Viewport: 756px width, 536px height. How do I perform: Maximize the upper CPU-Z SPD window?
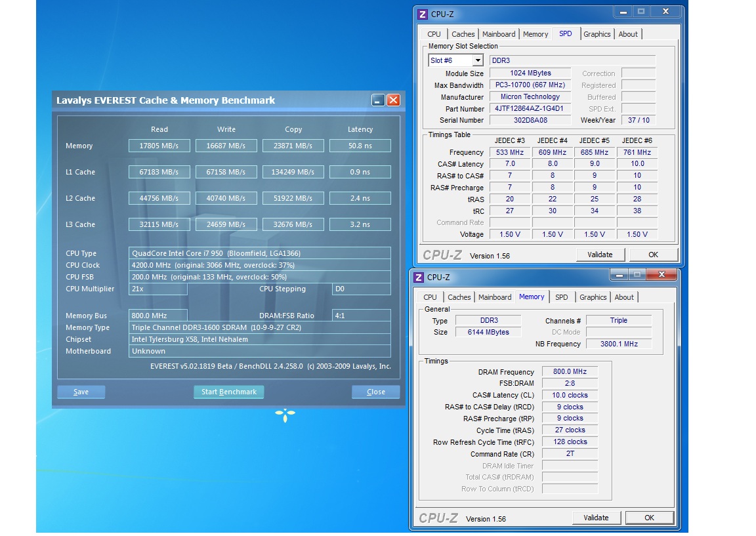641,12
